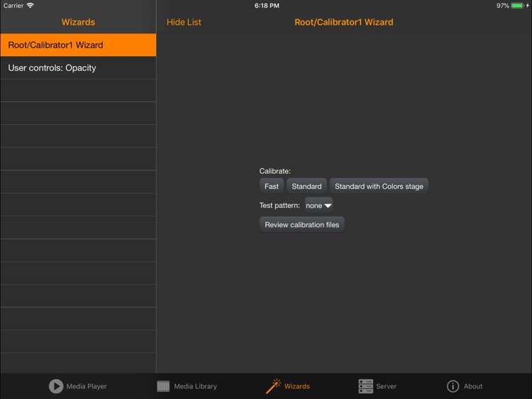Click the battery icon in status bar

coord(517,6)
